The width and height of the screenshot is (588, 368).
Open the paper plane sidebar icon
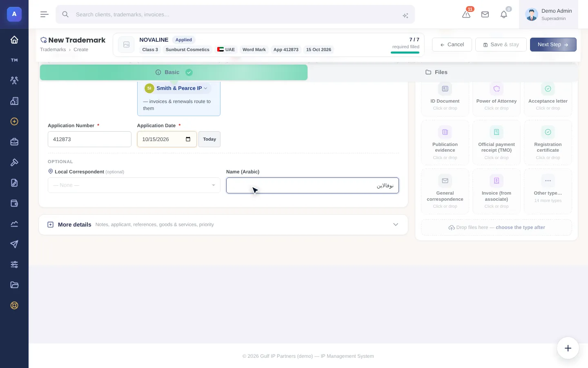[14, 244]
